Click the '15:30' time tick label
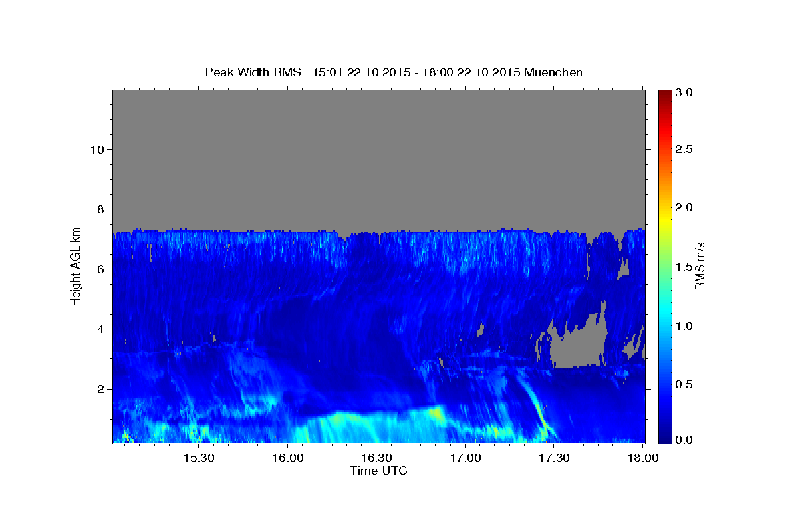Image resolution: width=798 pixels, height=532 pixels. [198, 458]
